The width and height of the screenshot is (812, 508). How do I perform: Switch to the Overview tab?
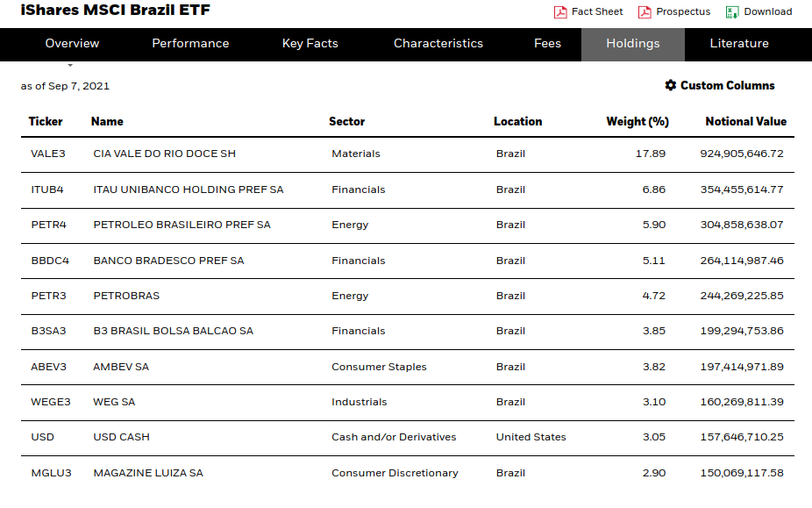(72, 43)
